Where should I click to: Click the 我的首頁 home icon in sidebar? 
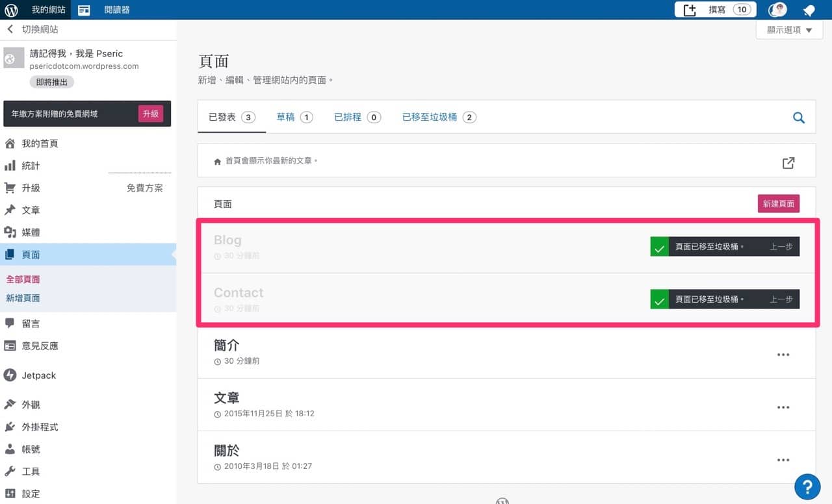(10, 144)
